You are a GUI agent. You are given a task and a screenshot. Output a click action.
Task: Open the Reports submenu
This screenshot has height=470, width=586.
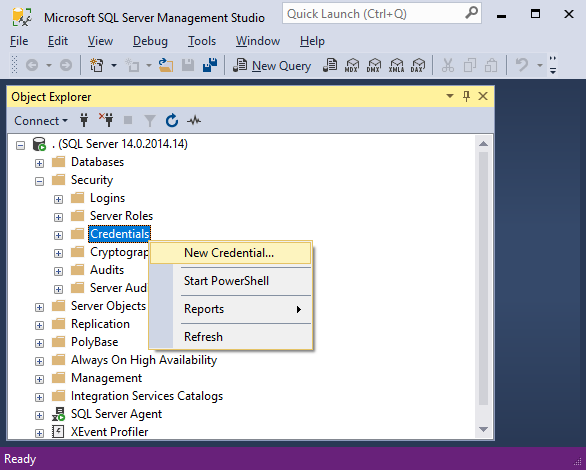(x=231, y=309)
